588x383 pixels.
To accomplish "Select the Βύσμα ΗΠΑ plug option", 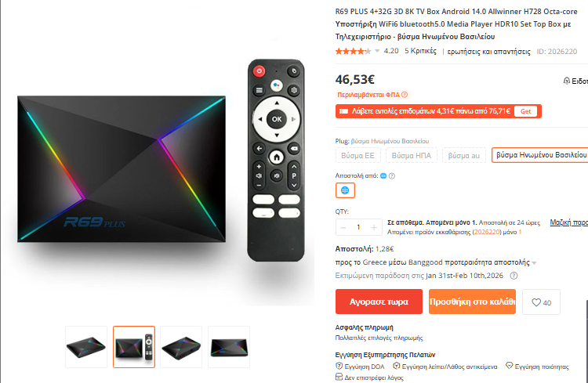I will [x=412, y=156].
